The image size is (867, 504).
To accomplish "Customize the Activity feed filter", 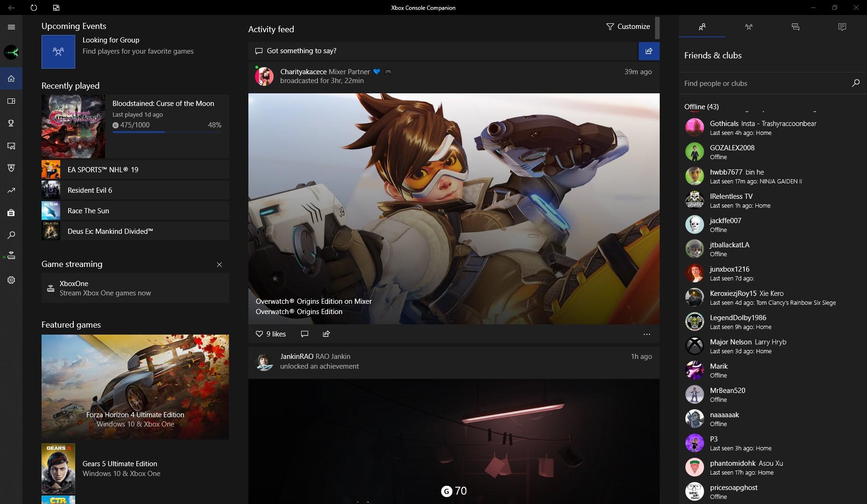I will click(628, 27).
